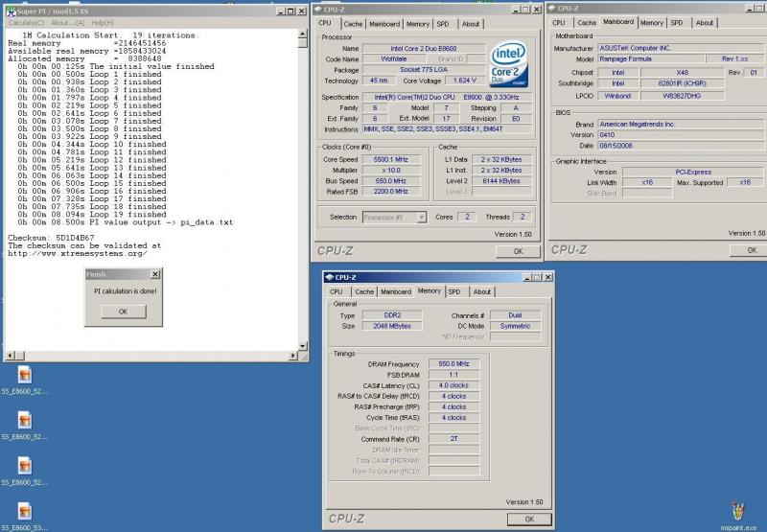This screenshot has width=767, height=532.
Task: Select the CPU tab in the memory timings CPU-Z window
Action: pos(337,292)
